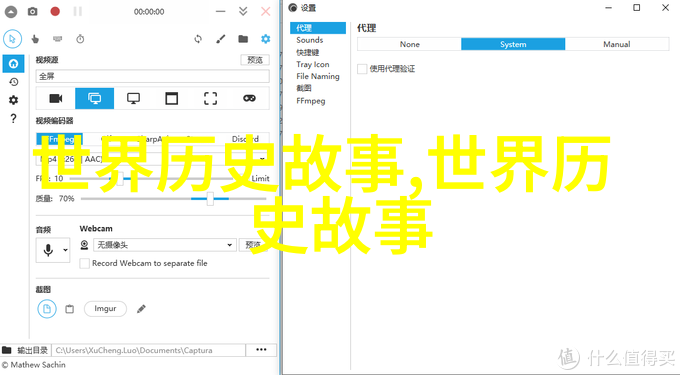Screen dimensions: 680x375
Task: Collapse Captura with the double chevron icon
Action: click(x=243, y=11)
